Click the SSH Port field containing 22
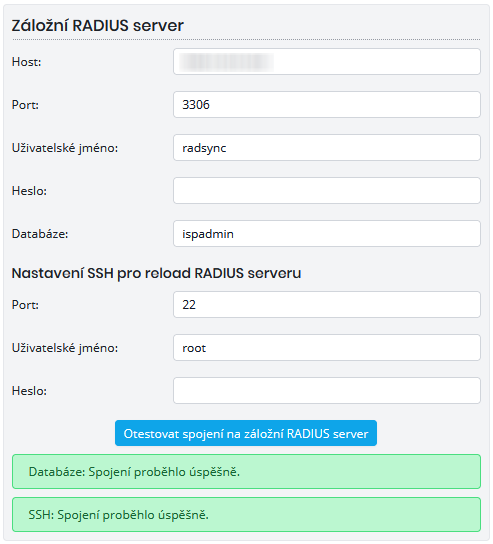Screen dimensions: 493x544 (327, 305)
